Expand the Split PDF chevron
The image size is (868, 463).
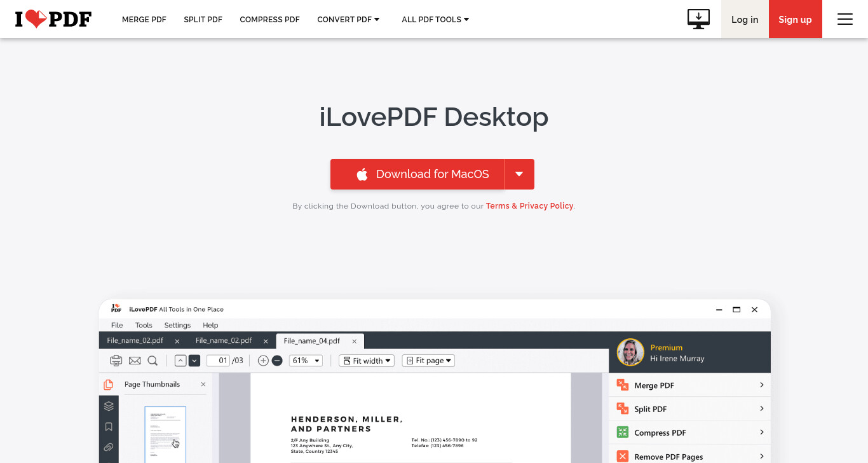pyautogui.click(x=761, y=408)
